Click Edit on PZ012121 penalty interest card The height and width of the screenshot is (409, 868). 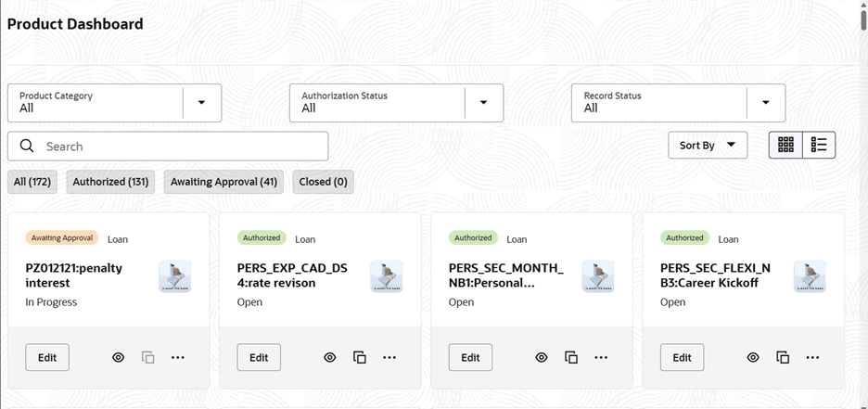[x=47, y=357]
